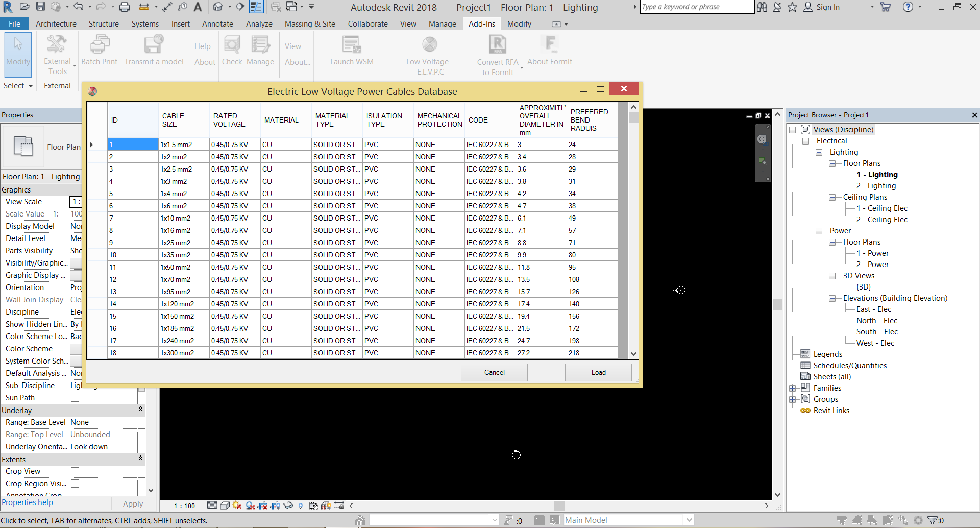Activate the Aligned Dimension tool
The width and height of the screenshot is (980, 528).
tap(167, 7)
